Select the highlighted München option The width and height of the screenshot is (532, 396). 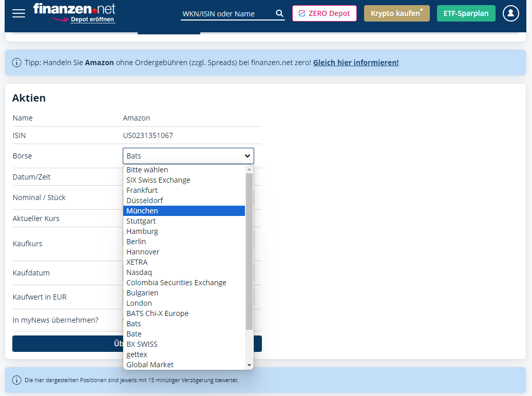coord(184,211)
